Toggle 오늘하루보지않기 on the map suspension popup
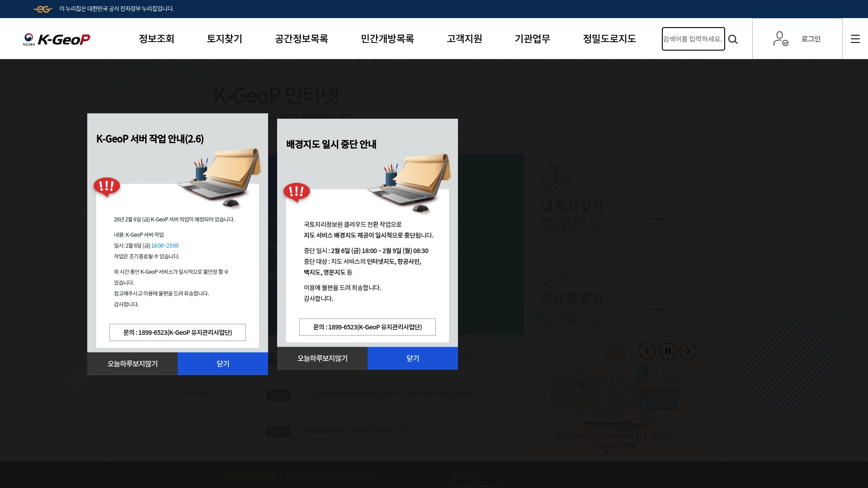The width and height of the screenshot is (868, 488). coord(322,358)
